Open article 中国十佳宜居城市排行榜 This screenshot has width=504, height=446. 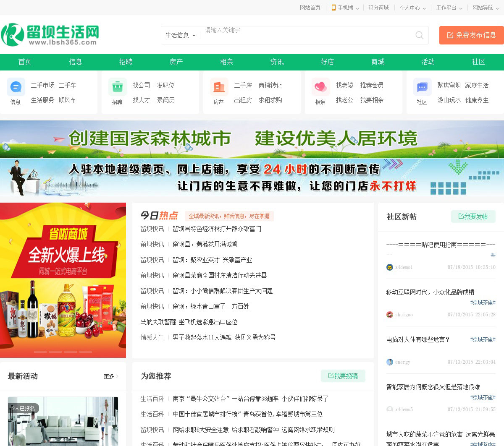247,414
